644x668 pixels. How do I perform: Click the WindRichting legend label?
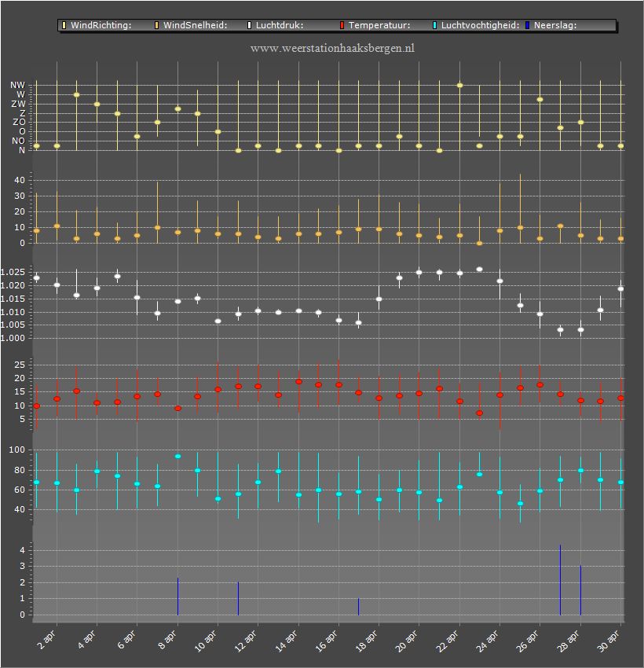[x=101, y=25]
